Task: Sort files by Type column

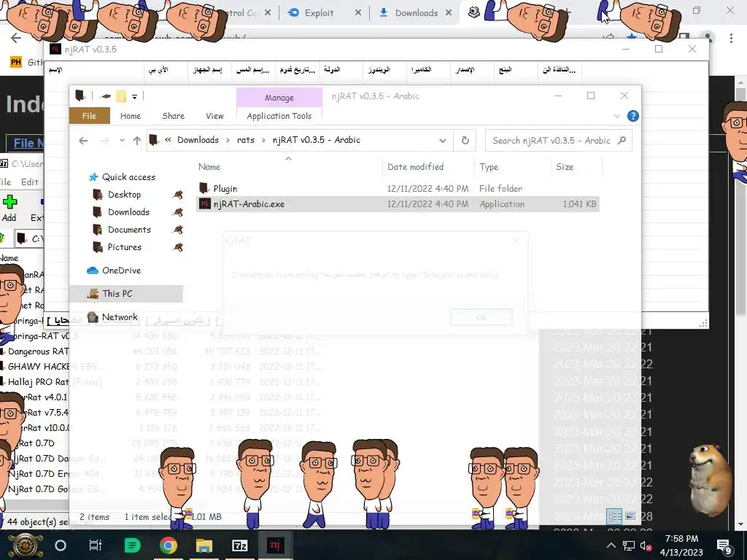Action: click(489, 167)
